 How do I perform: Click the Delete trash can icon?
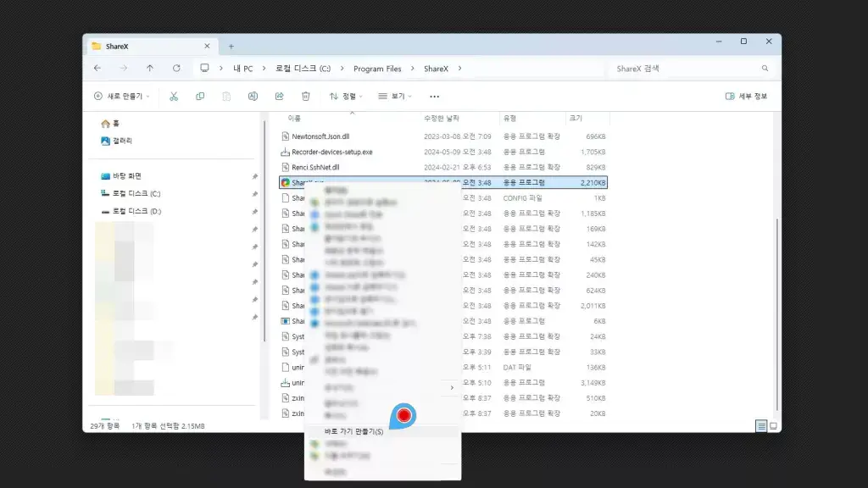[306, 97]
